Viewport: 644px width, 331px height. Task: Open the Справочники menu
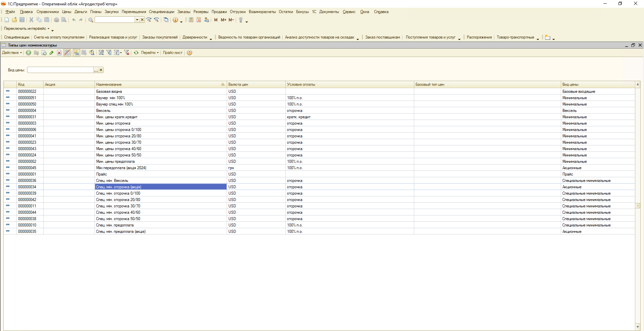(x=48, y=12)
